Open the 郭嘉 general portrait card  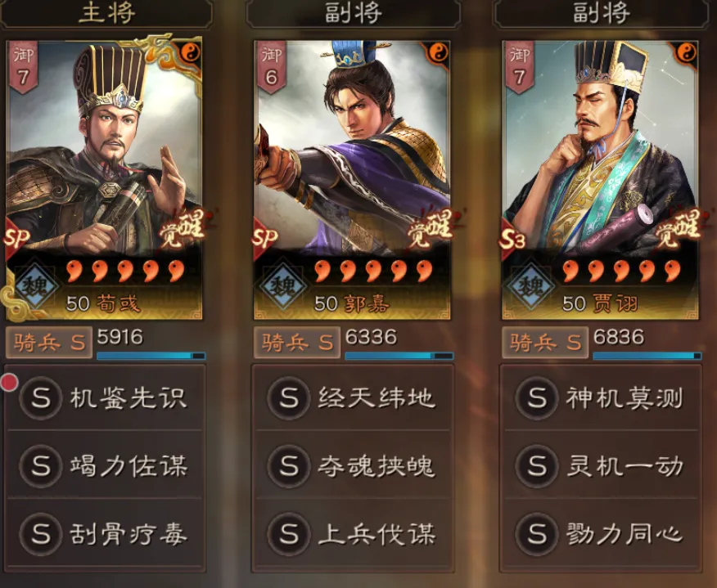tap(352, 180)
